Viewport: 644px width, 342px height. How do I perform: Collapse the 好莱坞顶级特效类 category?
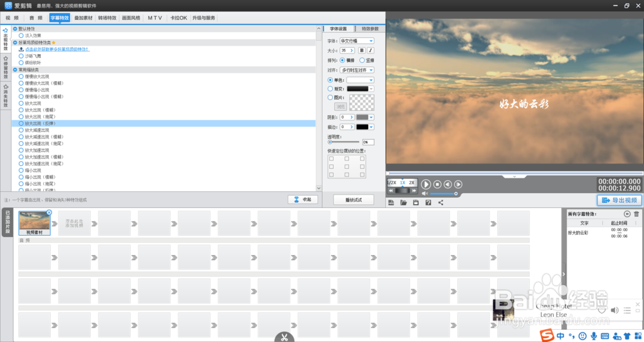(x=15, y=43)
